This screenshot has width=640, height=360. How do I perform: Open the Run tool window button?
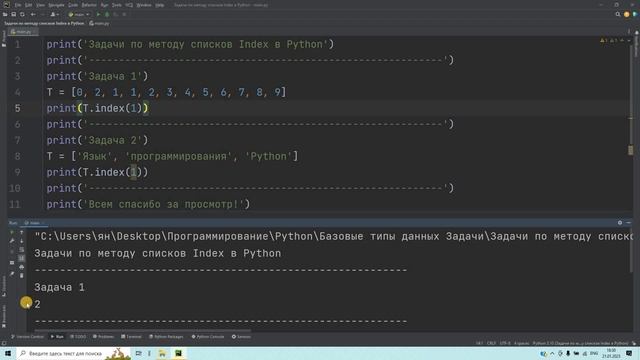tap(57, 337)
